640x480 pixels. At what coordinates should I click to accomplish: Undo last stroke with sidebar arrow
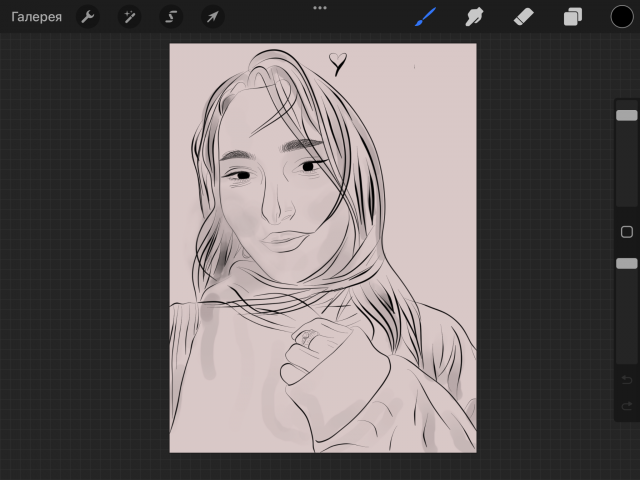627,380
